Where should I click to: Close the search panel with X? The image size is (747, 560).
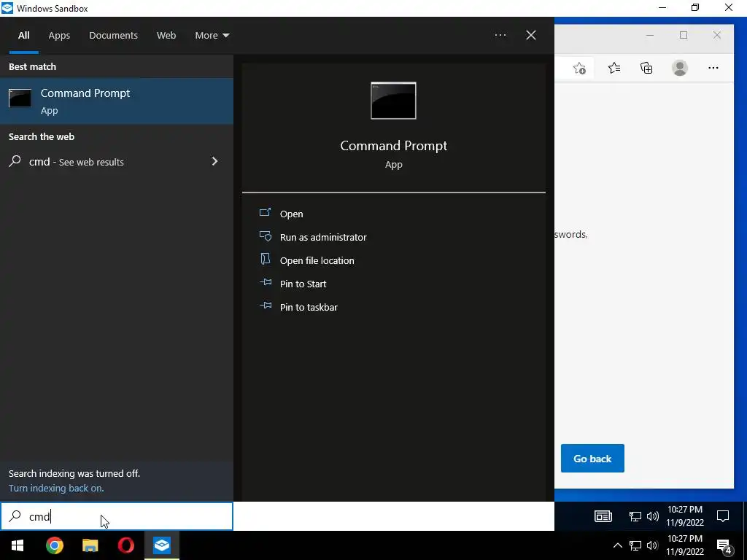point(531,35)
